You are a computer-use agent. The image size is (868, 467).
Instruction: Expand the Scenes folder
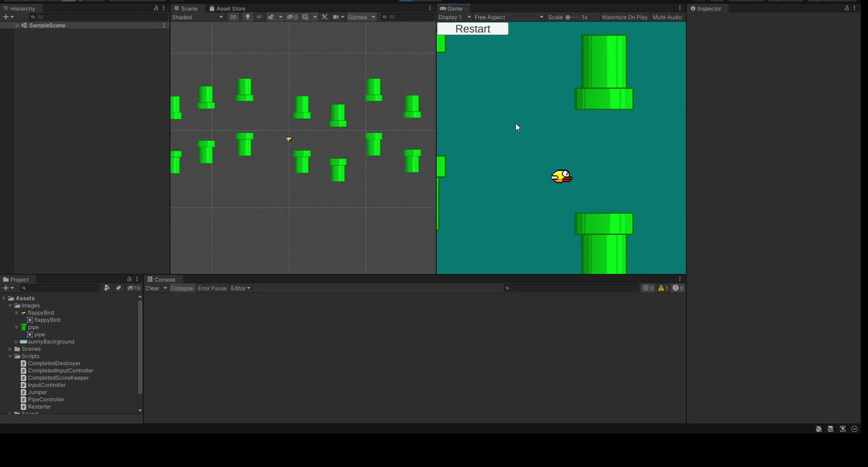click(x=10, y=349)
